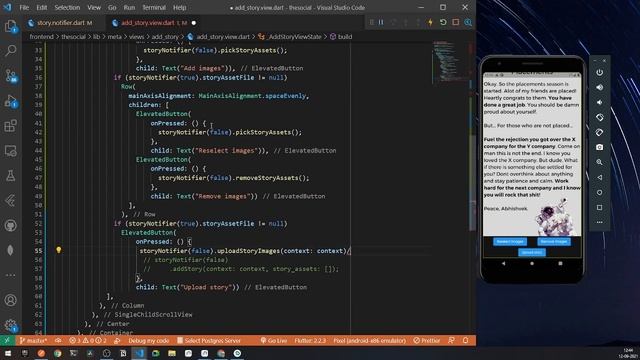Open the GitHub view in activity bar
640x360 pixels.
coord(11,225)
